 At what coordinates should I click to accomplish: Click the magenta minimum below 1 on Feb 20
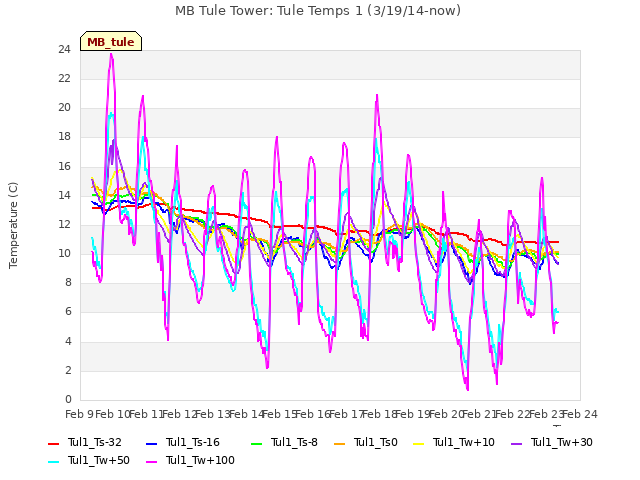467,389
